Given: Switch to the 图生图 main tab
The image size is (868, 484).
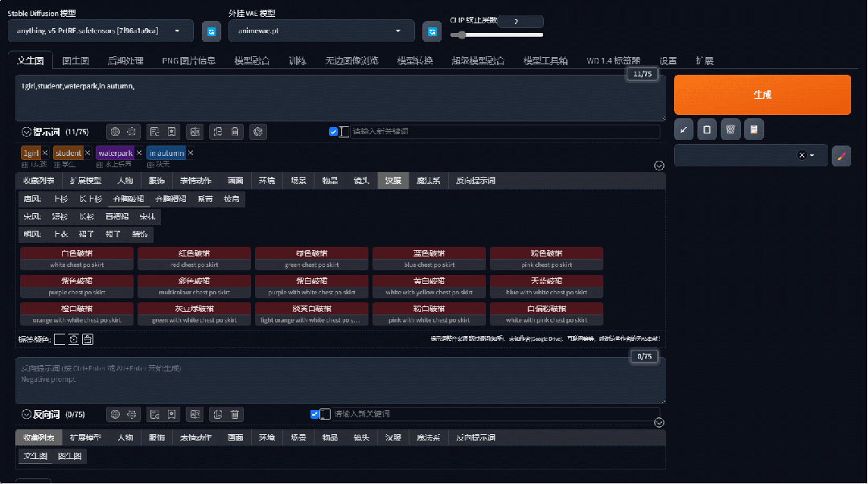Looking at the screenshot, I should (x=75, y=61).
